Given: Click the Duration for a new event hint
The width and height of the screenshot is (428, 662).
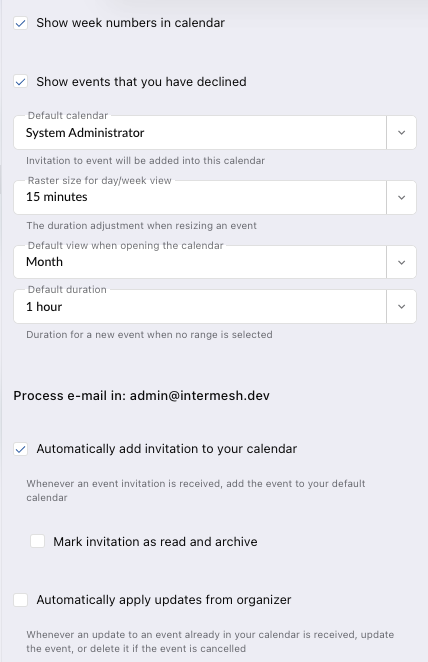Looking at the screenshot, I should pyautogui.click(x=149, y=335).
